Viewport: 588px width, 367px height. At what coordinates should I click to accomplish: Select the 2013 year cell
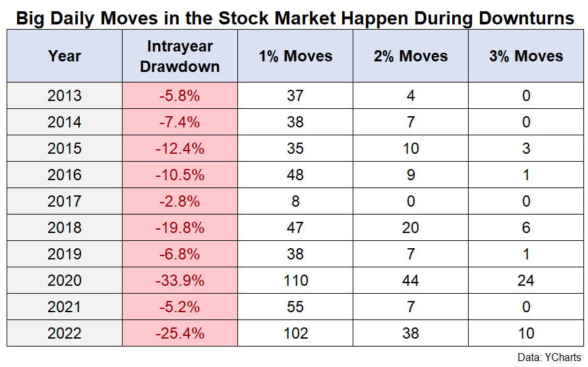pyautogui.click(x=65, y=96)
